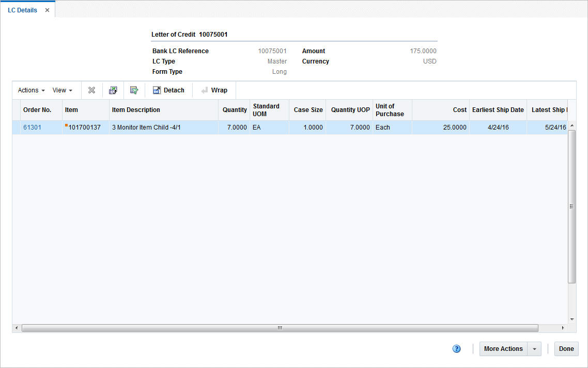
Task: Click the Export to Excel icon
Action: (113, 90)
